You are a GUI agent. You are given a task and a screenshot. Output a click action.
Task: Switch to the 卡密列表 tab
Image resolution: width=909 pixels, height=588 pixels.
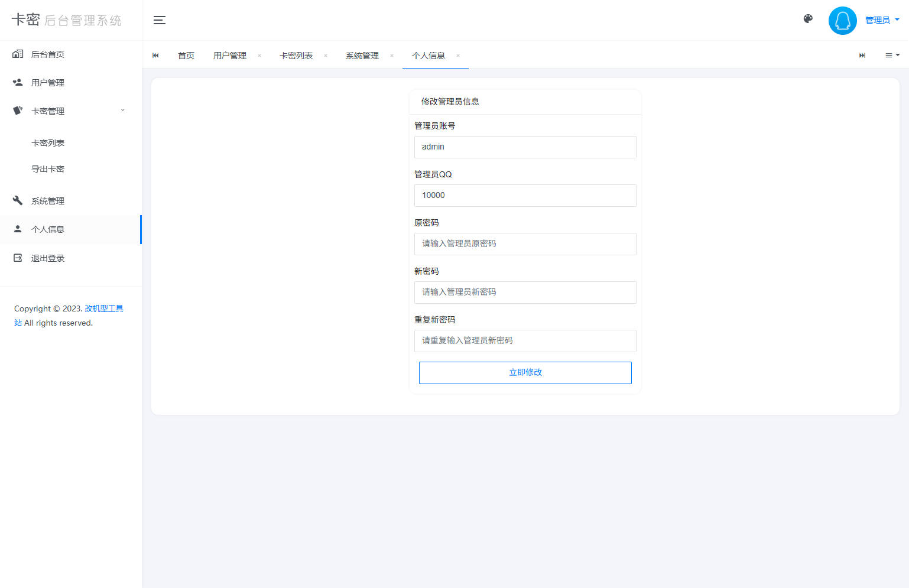pyautogui.click(x=296, y=56)
